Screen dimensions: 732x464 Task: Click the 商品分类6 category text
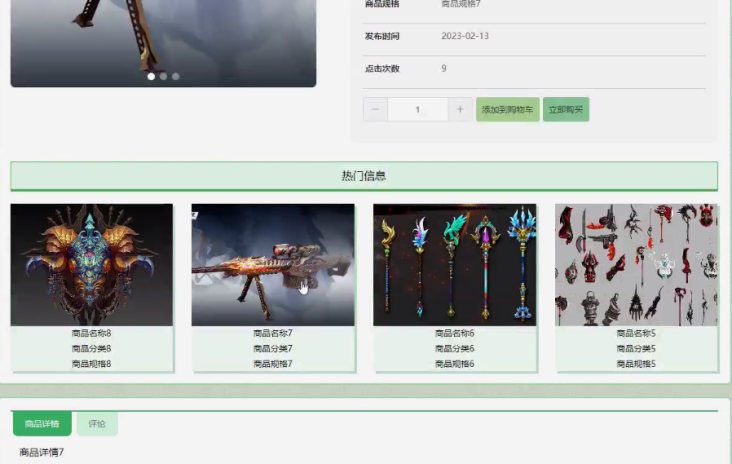pyautogui.click(x=455, y=349)
